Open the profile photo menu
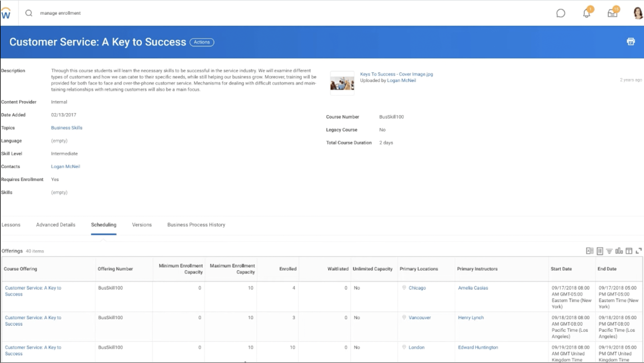 [x=636, y=13]
